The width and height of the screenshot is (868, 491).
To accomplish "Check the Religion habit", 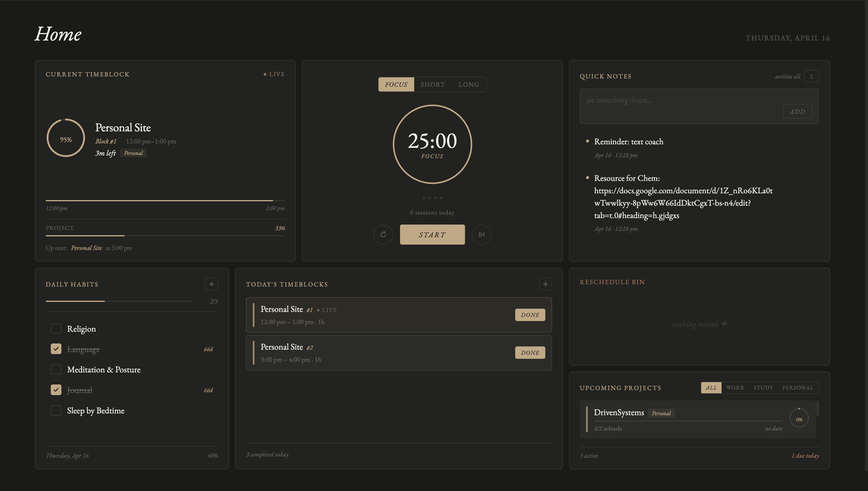I will (x=56, y=328).
